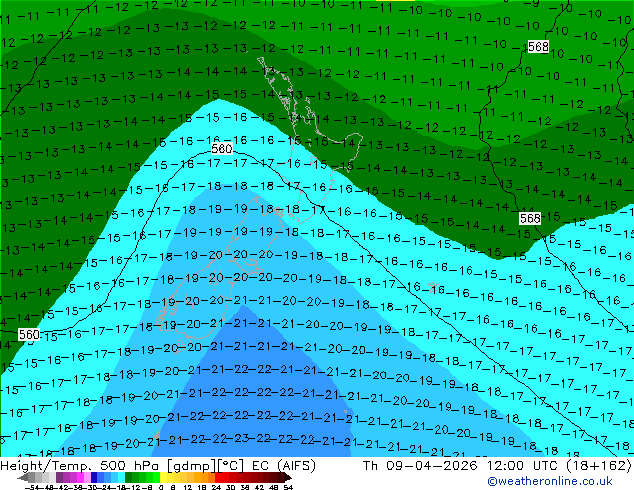Select the 560 contour label above New Zealand

(x=222, y=149)
